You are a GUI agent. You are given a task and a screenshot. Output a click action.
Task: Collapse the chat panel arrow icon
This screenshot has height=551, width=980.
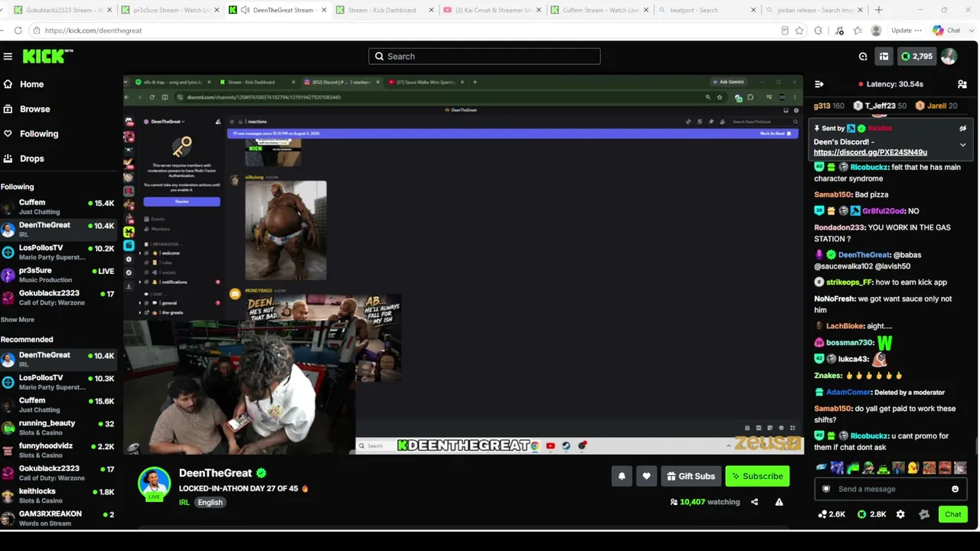(x=819, y=84)
